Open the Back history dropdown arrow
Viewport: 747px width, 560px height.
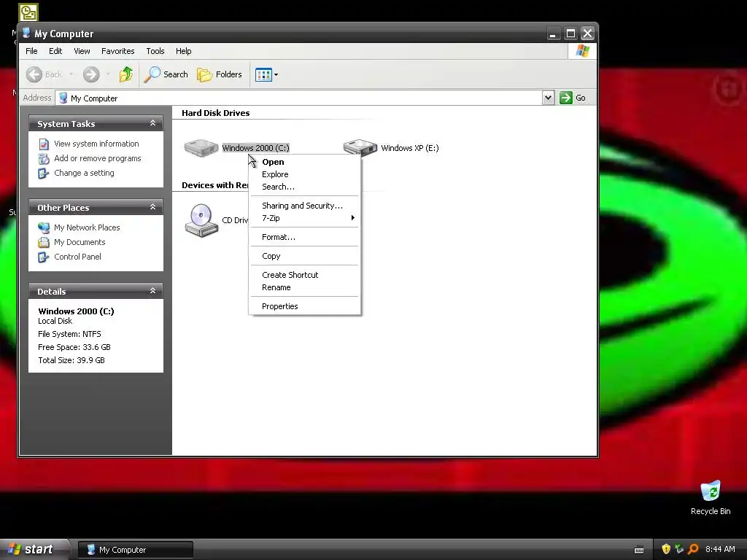pyautogui.click(x=71, y=74)
